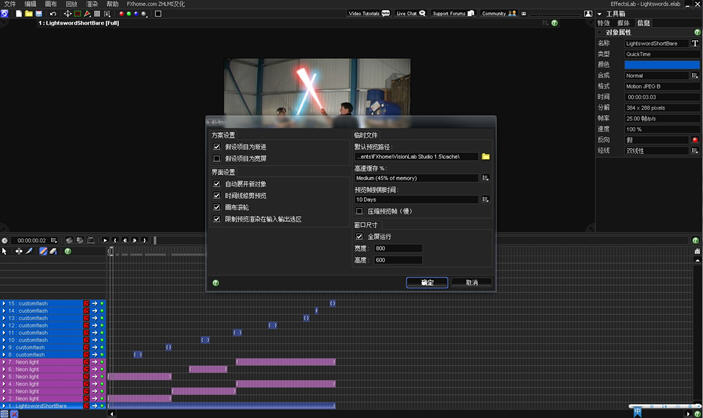Viewport: 703px width, 418px height.
Task: Click the red channel dot in toolbar
Action: point(121,14)
